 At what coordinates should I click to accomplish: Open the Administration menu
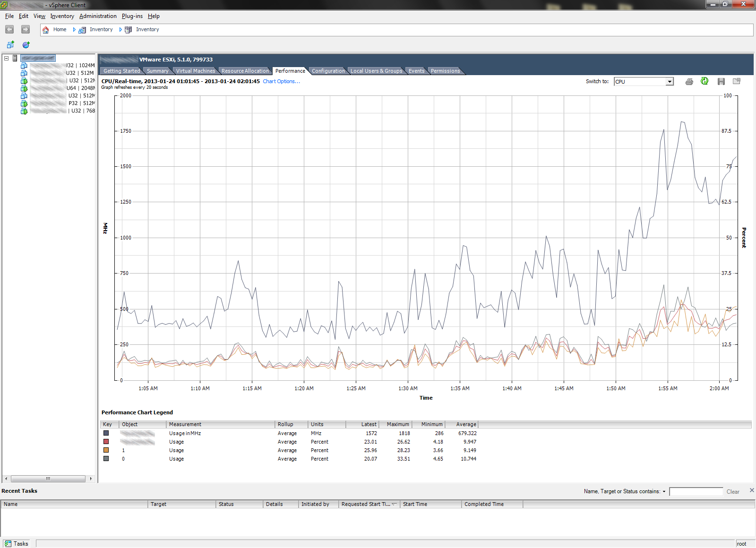(98, 16)
